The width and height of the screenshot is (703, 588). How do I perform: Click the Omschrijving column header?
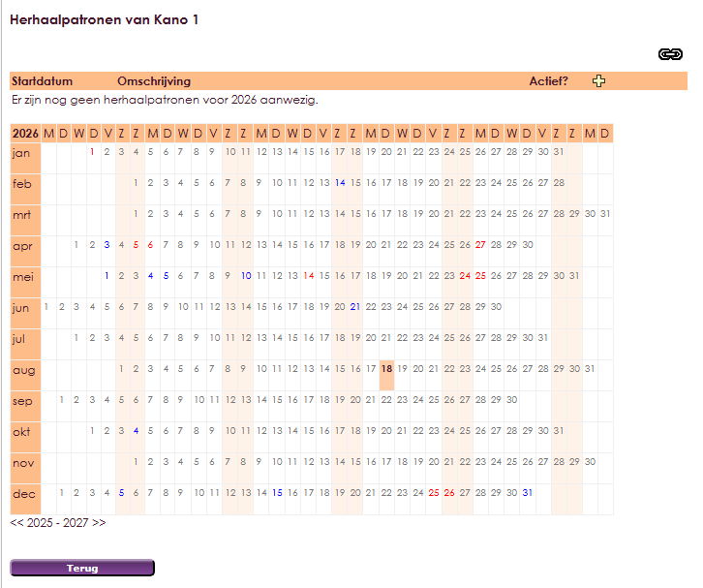(154, 81)
